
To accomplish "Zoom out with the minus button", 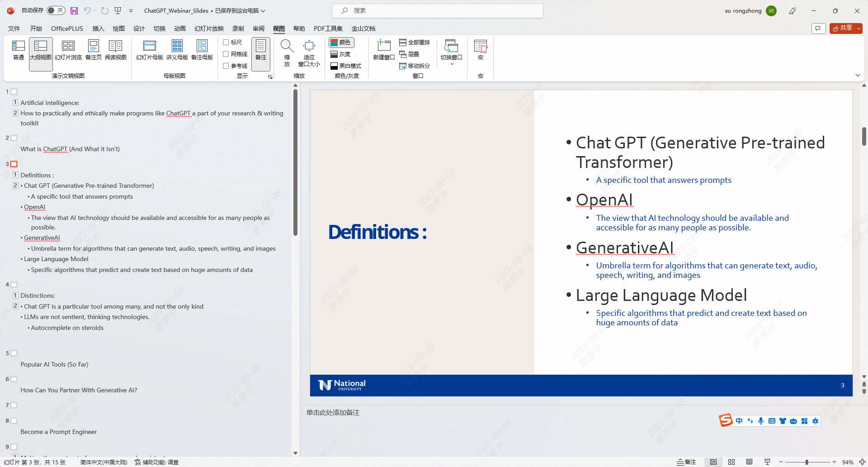I will (x=781, y=462).
